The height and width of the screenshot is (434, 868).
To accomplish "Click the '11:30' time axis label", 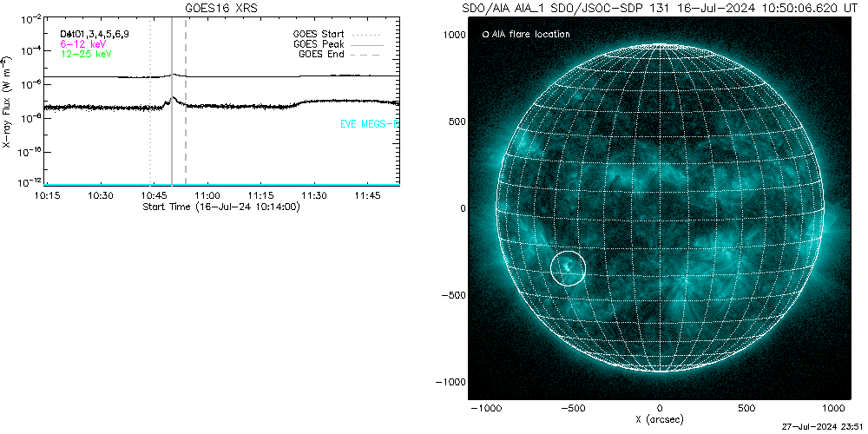I will coord(314,196).
